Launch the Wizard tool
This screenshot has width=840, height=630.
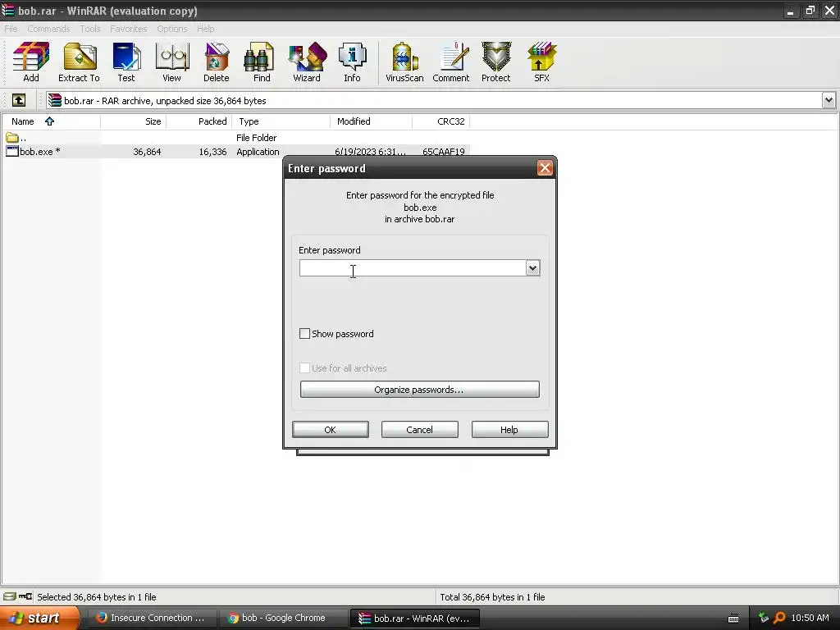[x=307, y=62]
